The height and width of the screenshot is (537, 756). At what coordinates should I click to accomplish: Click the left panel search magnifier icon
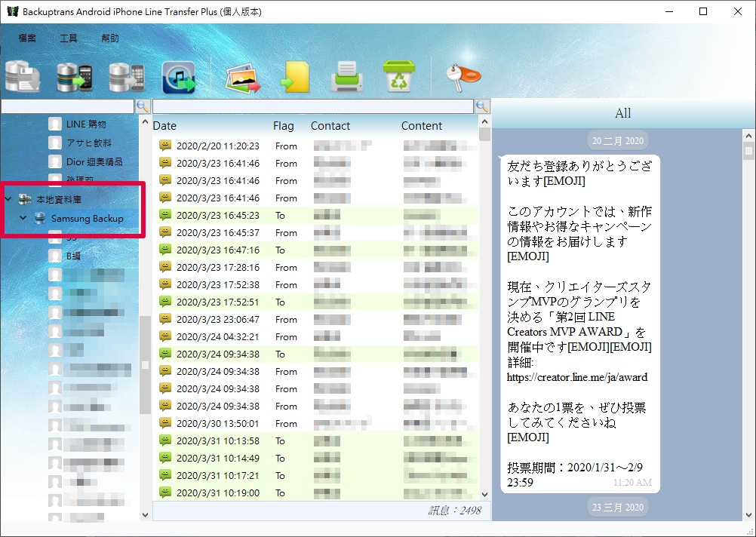pyautogui.click(x=143, y=106)
